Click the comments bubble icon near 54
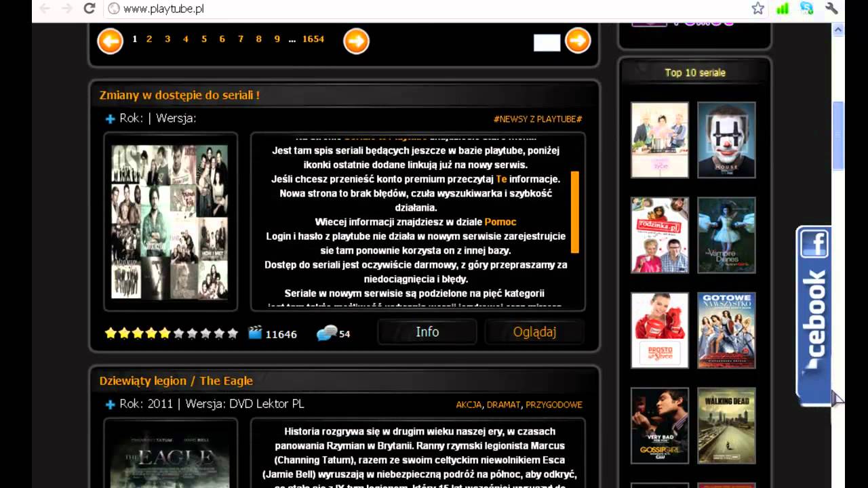 point(327,333)
